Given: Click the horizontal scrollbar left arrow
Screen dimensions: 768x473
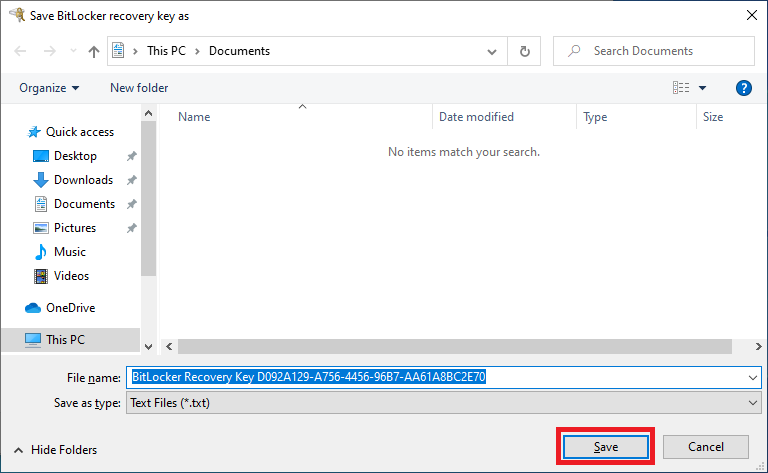Looking at the screenshot, I should pos(169,347).
